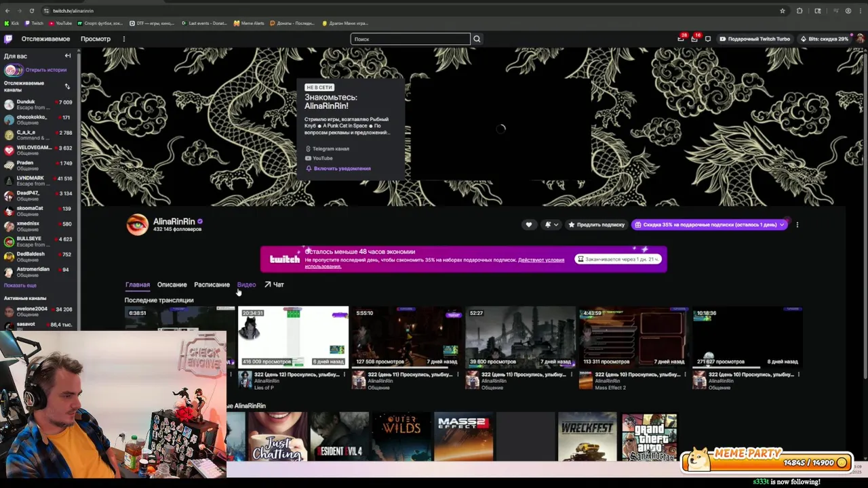The width and height of the screenshot is (868, 488).
Task: Open notifications inbox with badge 28
Action: point(681,39)
